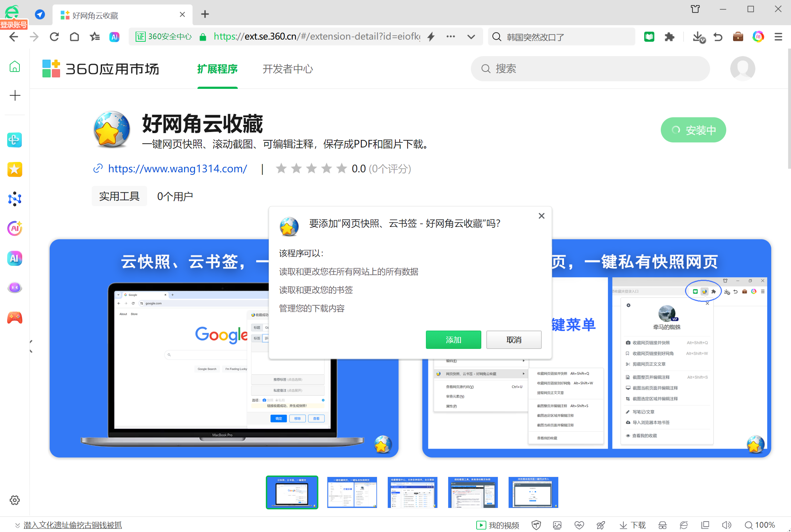Select the second screenshot thumbnail
The image size is (791, 532).
(352, 492)
